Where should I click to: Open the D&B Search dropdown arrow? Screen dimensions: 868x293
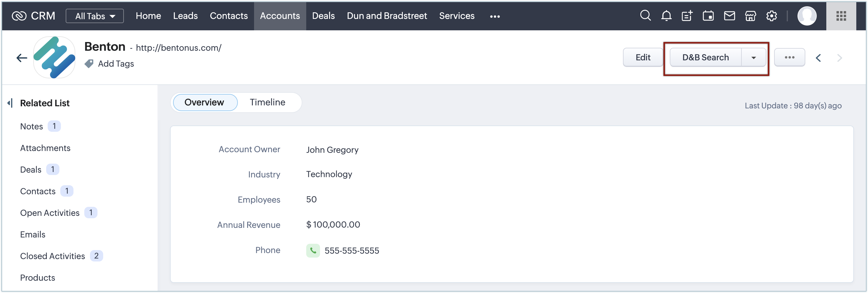click(x=753, y=58)
